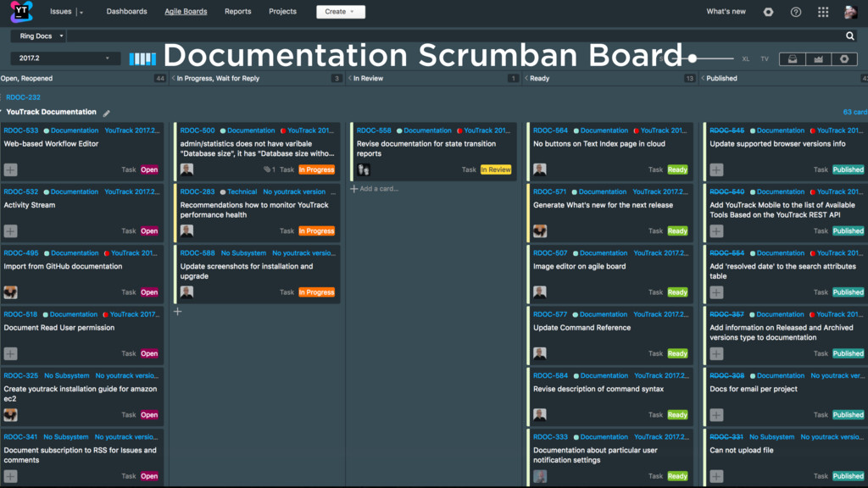The height and width of the screenshot is (488, 868).
Task: Assign RDOC-540 using its plus icon
Action: 716,231
